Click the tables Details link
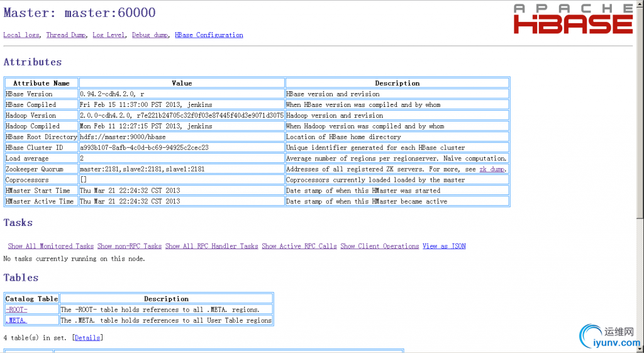Image resolution: width=644 pixels, height=353 pixels. (87, 337)
